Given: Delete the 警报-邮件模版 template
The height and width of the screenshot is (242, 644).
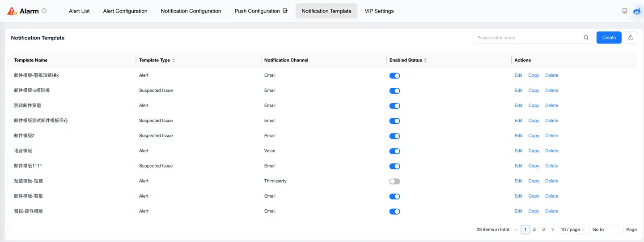Looking at the screenshot, I should tap(551, 211).
